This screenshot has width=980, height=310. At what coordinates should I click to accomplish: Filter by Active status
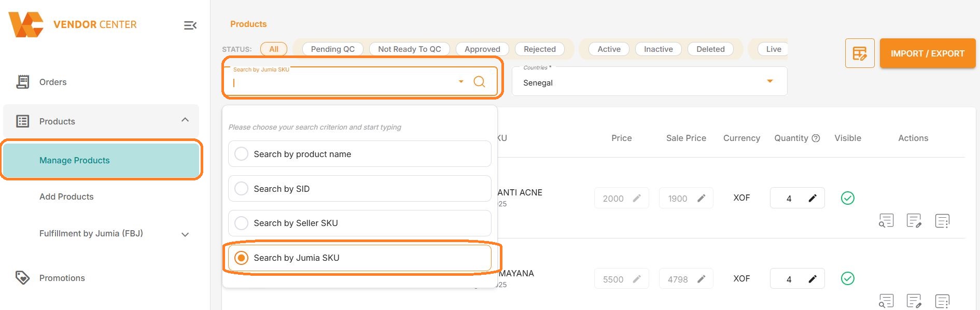609,49
